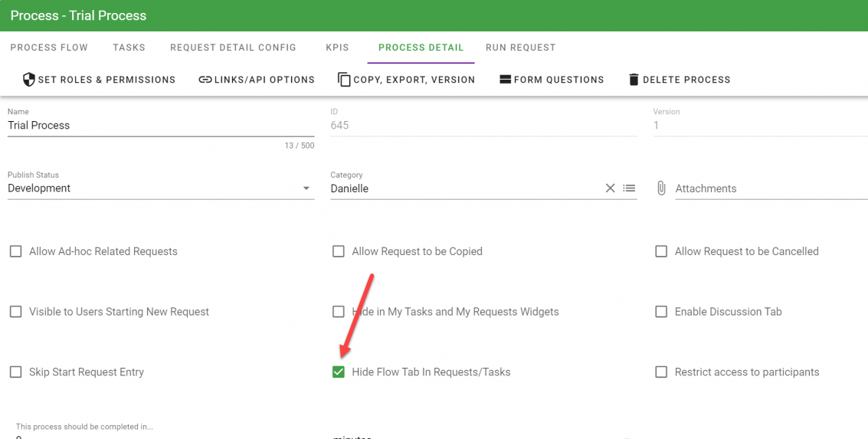Expand the Publish Status dropdown arrow
Screen dimensions: 868x439
pos(306,188)
